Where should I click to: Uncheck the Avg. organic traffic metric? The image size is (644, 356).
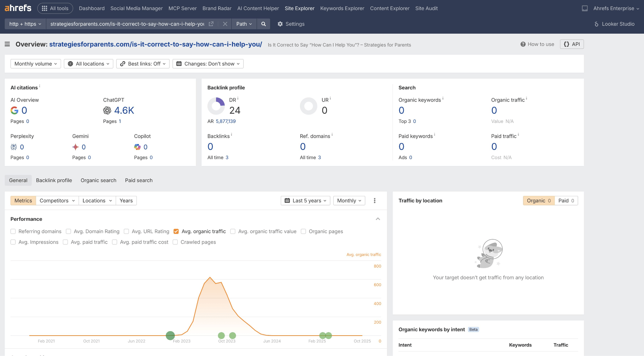[176, 231]
